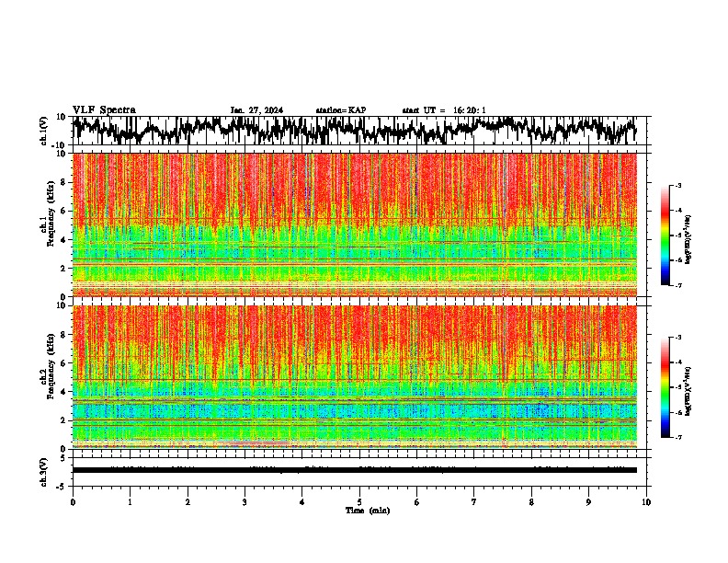Image resolution: width=728 pixels, height=563 pixels.
Task: Click the "-7" label below the ch.1 color bar
Action: [x=678, y=285]
